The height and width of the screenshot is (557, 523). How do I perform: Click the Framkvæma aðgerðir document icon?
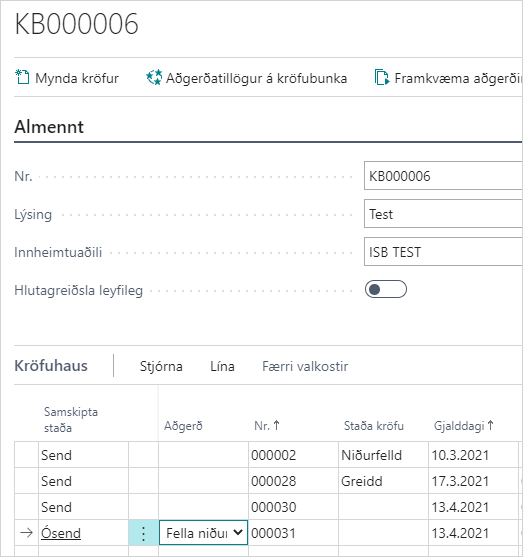click(382, 77)
